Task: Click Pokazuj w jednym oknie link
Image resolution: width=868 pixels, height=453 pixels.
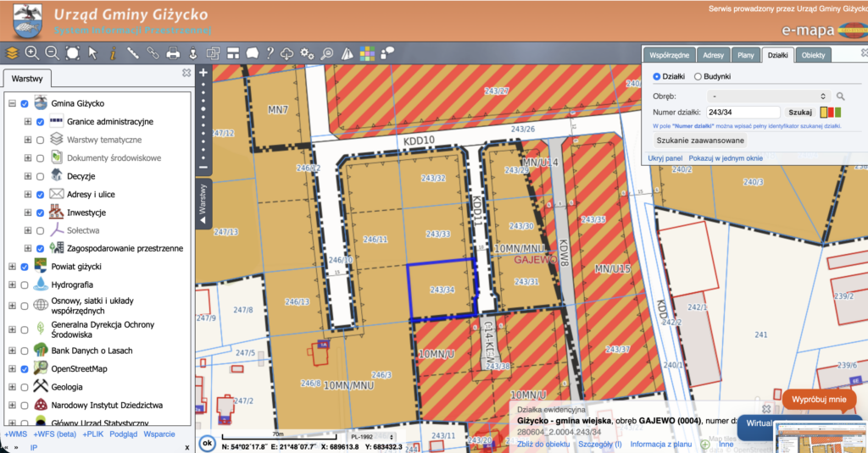Action: click(x=726, y=158)
